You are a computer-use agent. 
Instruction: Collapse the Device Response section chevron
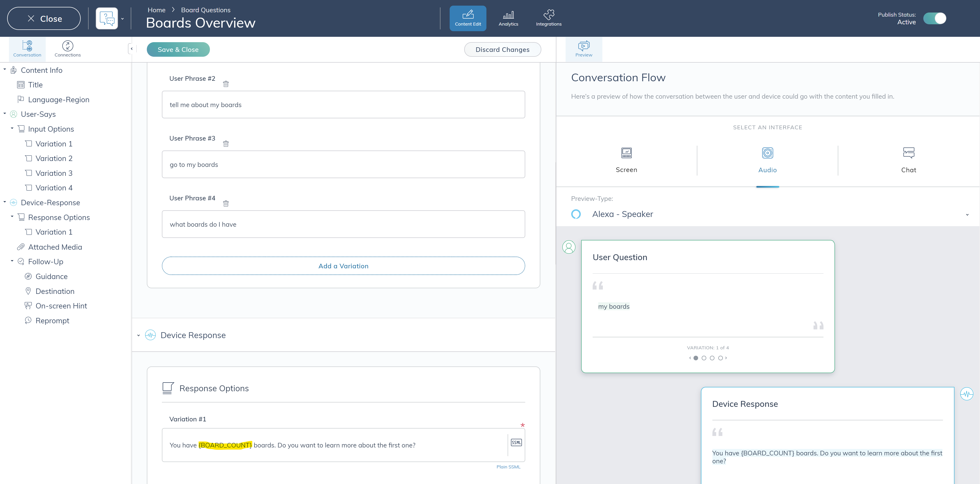pos(138,336)
